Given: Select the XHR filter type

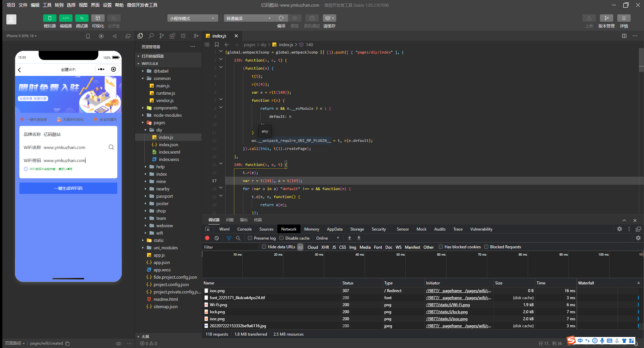Looking at the screenshot, I should click(x=325, y=247).
